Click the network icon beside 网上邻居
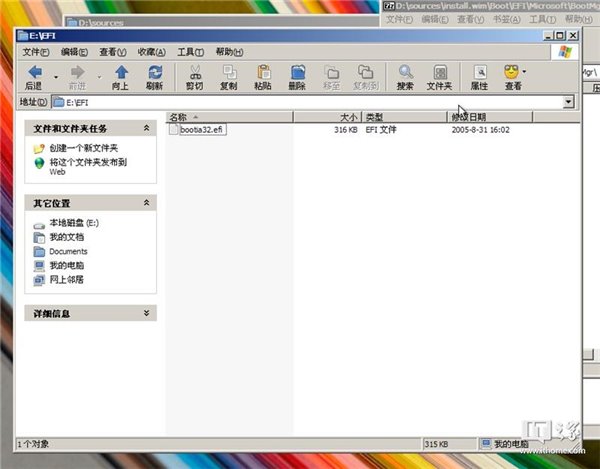This screenshot has width=600, height=469. (x=39, y=280)
